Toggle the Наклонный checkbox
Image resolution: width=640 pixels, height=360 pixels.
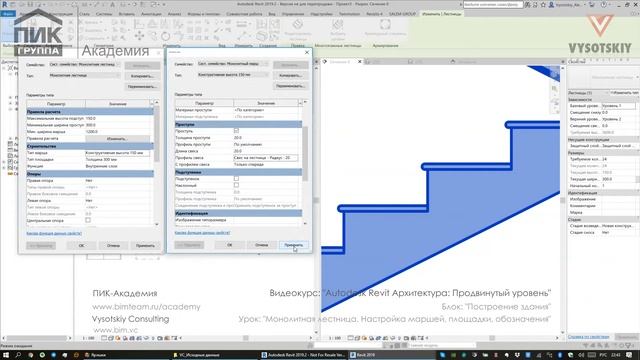(x=236, y=185)
